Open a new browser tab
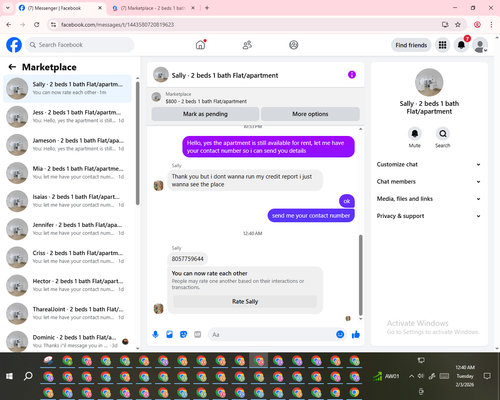 point(207,8)
